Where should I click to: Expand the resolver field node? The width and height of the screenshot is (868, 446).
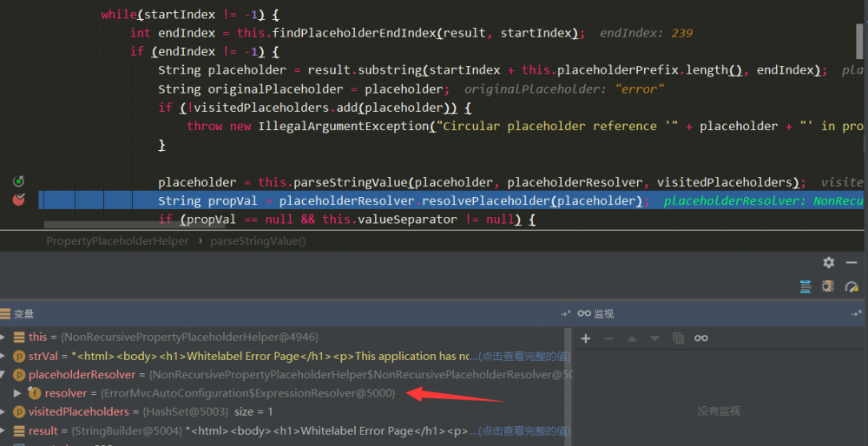(17, 393)
